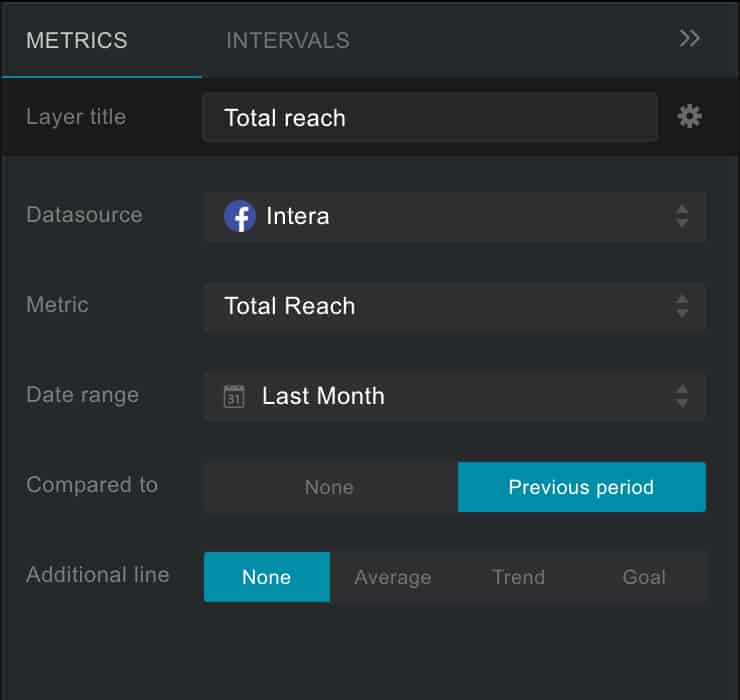Click the up-down arrows on Date range field
The image size is (740, 700).
pyautogui.click(x=681, y=396)
